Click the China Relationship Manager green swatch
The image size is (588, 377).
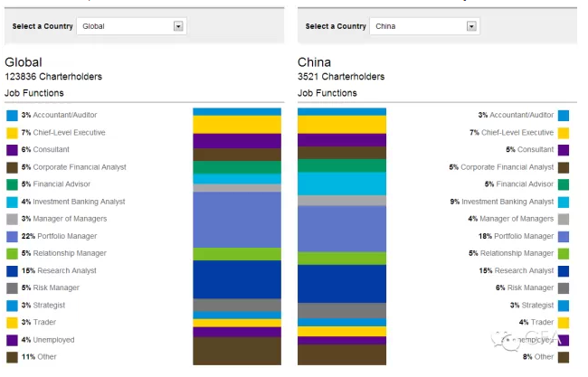point(564,253)
